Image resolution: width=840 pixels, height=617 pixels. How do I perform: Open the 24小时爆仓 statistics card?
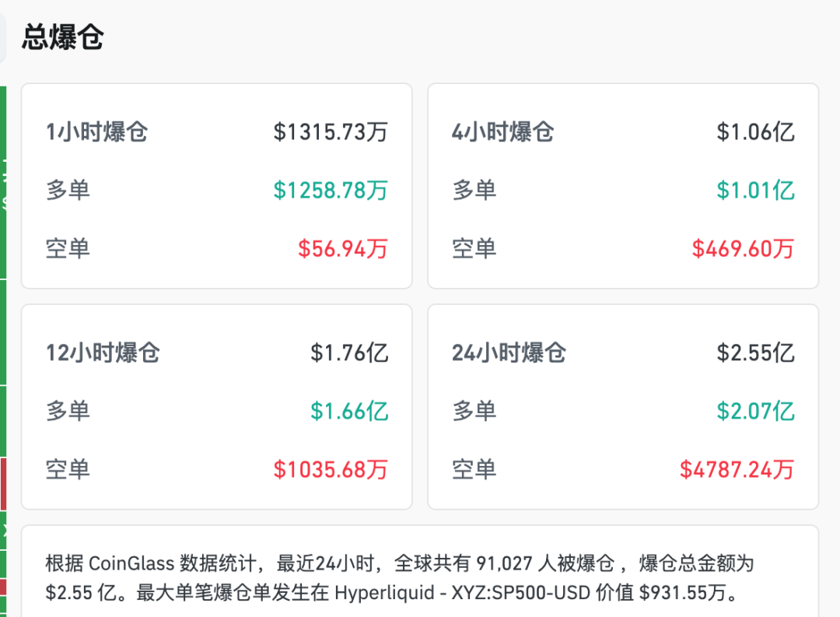[x=509, y=353]
